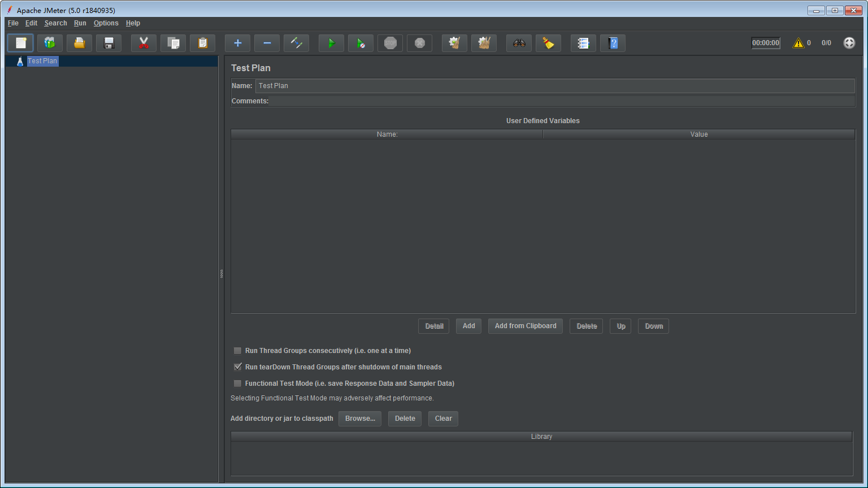Screen dimensions: 868x488
Task: Click Start no pauses icon
Action: pyautogui.click(x=361, y=43)
